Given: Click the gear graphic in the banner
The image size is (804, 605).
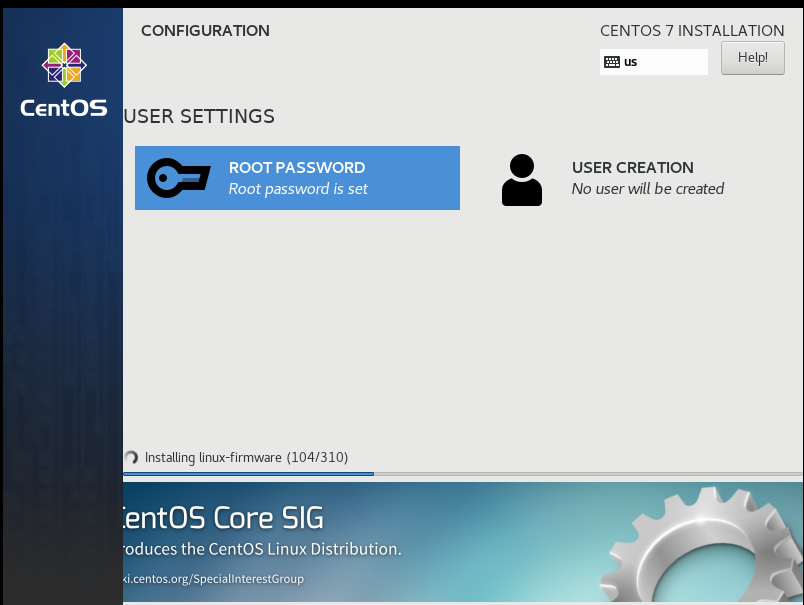Looking at the screenshot, I should [702, 544].
